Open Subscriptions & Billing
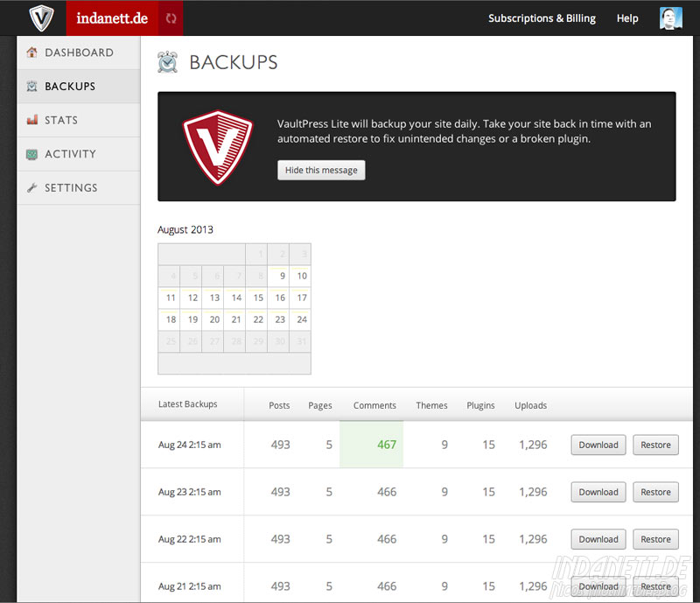Viewport: 700px width, 603px height. 542,18
